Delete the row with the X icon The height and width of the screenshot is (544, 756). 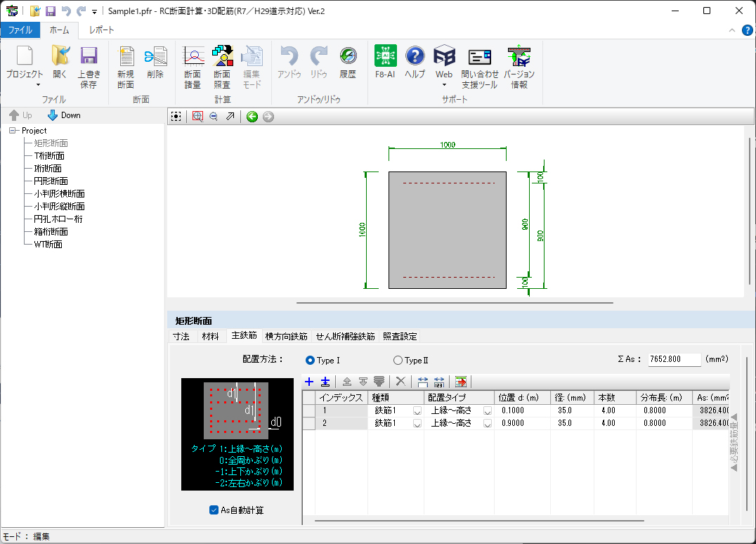pos(400,382)
